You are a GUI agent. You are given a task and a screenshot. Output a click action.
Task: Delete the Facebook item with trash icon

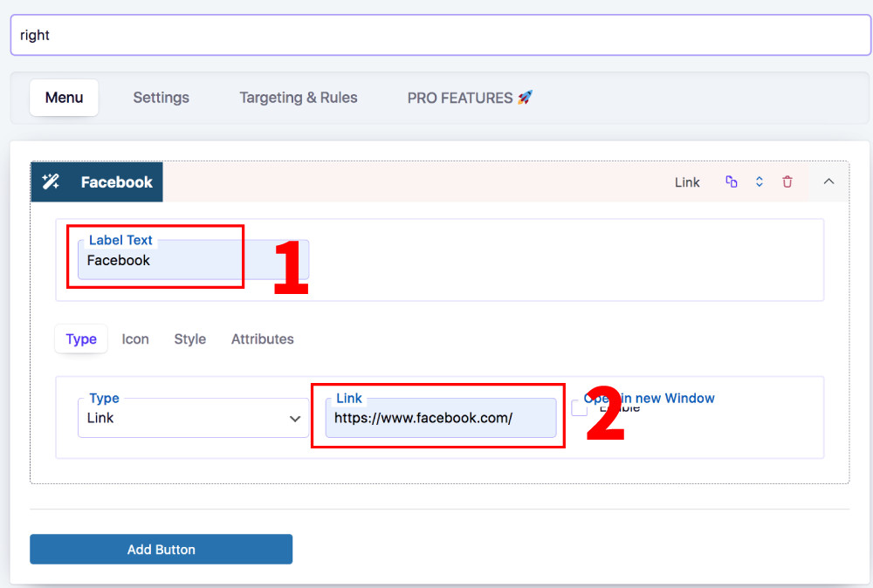point(787,181)
